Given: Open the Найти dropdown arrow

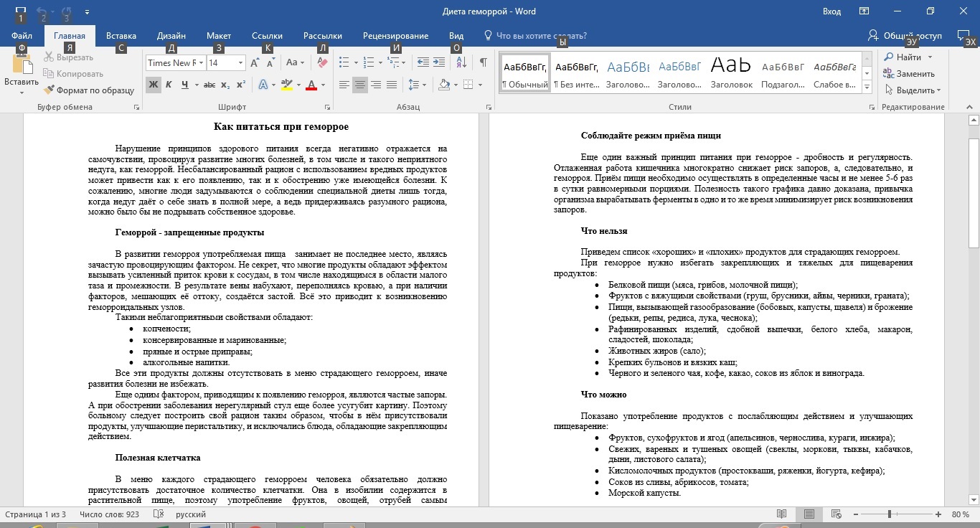Looking at the screenshot, I should pyautogui.click(x=930, y=57).
